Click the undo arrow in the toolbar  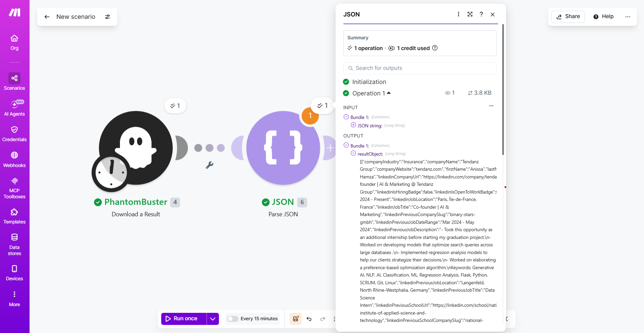point(309,319)
